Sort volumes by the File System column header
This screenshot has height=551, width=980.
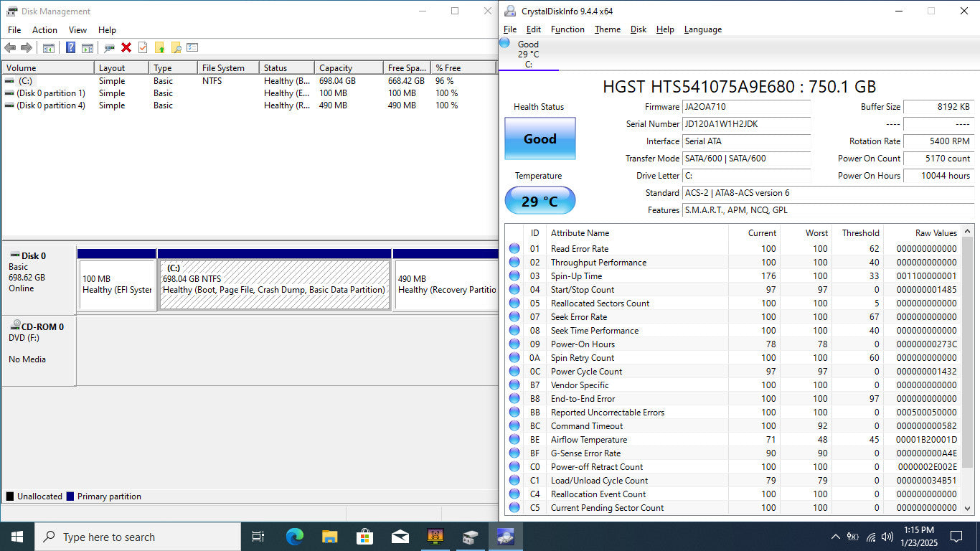click(228, 68)
